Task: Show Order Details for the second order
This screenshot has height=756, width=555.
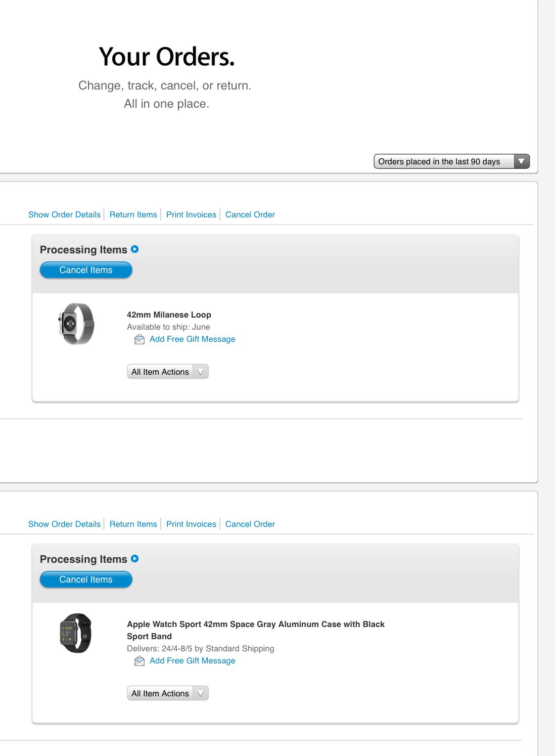Action: coord(65,524)
